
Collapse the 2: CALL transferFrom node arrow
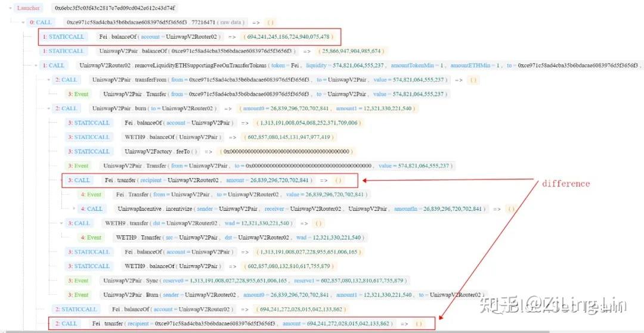49,80
